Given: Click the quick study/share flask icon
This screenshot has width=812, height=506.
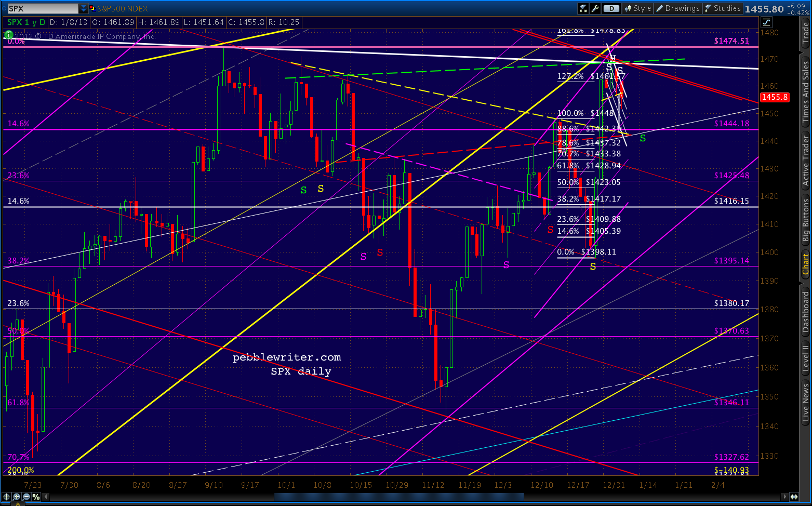Looking at the screenshot, I should click(583, 8).
